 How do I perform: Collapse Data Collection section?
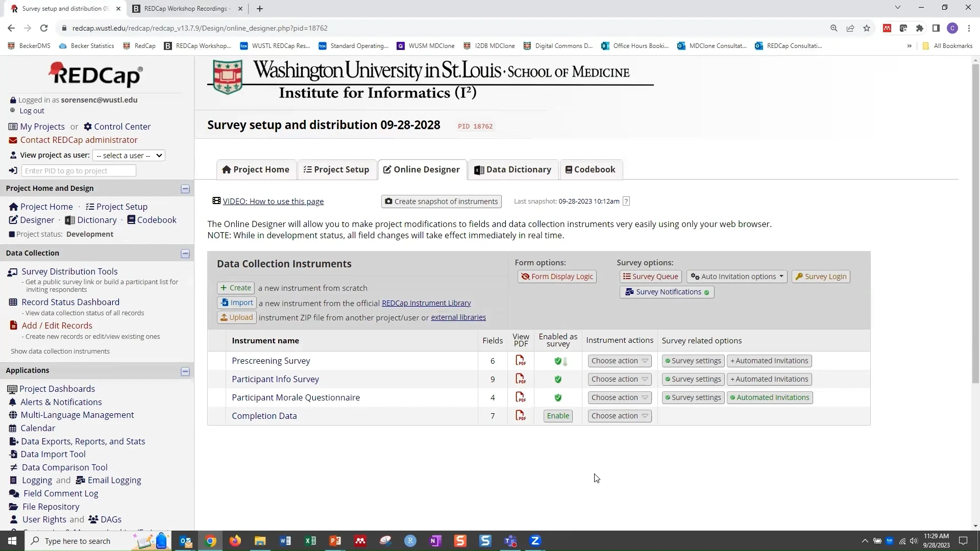[185, 254]
